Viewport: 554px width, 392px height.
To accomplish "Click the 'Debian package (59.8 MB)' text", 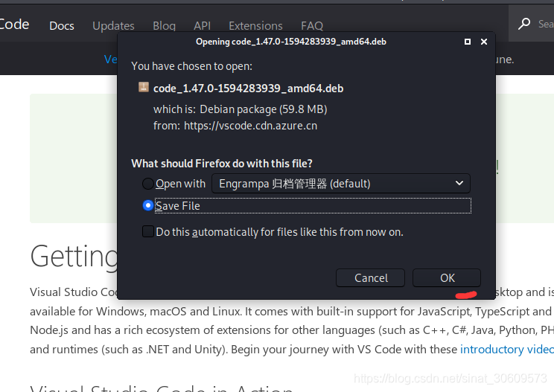I will [264, 109].
